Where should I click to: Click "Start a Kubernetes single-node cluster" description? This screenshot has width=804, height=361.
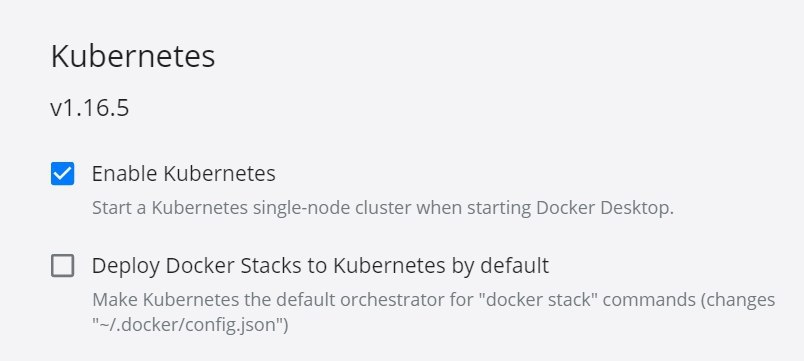[x=383, y=208]
